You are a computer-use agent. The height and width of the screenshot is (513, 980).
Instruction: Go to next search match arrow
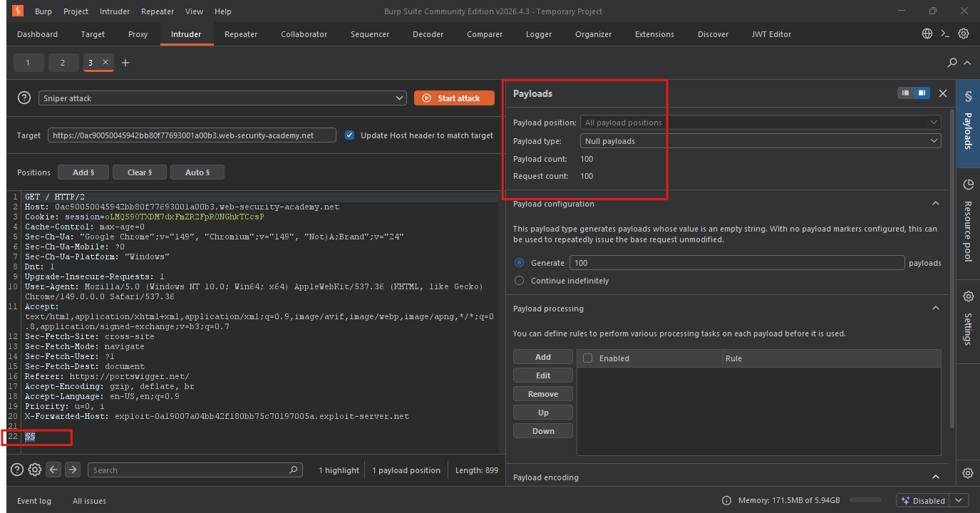click(73, 470)
